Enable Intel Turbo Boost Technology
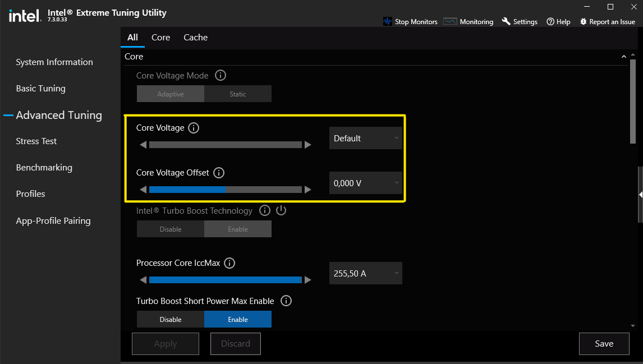The height and width of the screenshot is (364, 643). coord(238,229)
